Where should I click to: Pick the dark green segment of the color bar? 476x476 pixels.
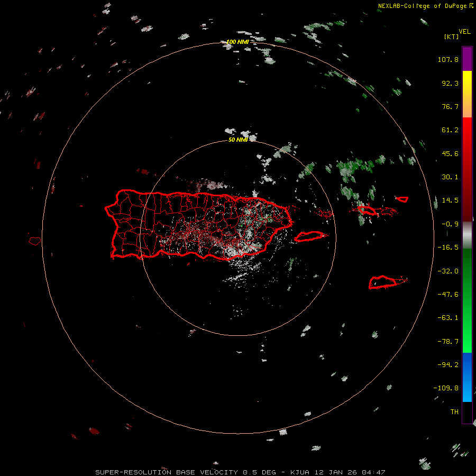[467, 273]
